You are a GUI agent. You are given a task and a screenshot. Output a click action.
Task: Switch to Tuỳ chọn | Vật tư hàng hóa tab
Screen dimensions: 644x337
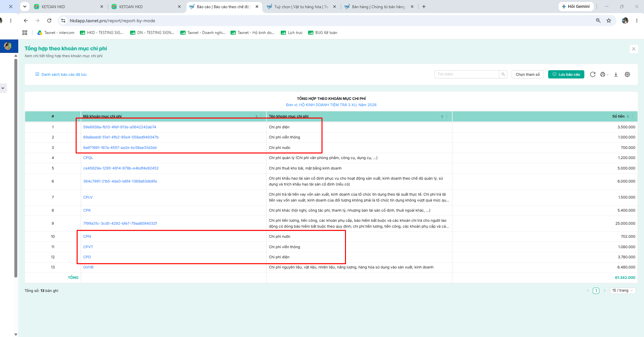pyautogui.click(x=301, y=7)
